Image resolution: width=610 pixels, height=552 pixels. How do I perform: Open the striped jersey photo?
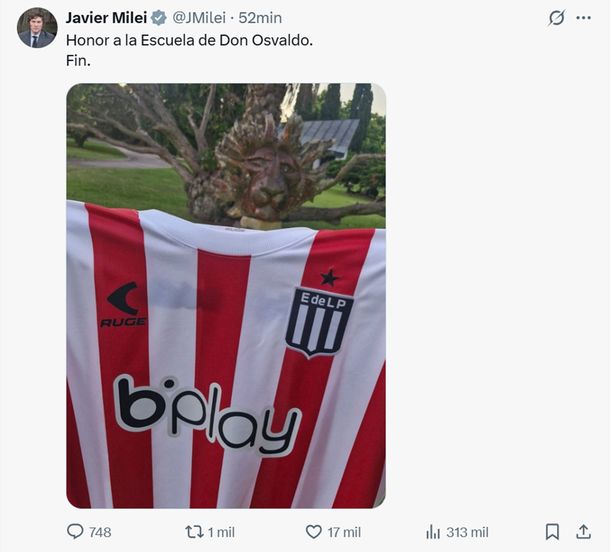(x=226, y=296)
